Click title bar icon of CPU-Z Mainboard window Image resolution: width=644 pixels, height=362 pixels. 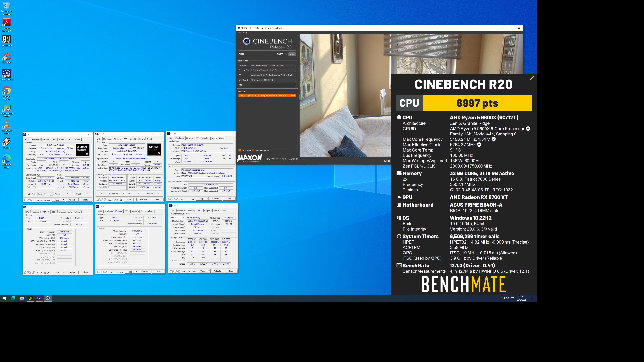pyautogui.click(x=168, y=133)
